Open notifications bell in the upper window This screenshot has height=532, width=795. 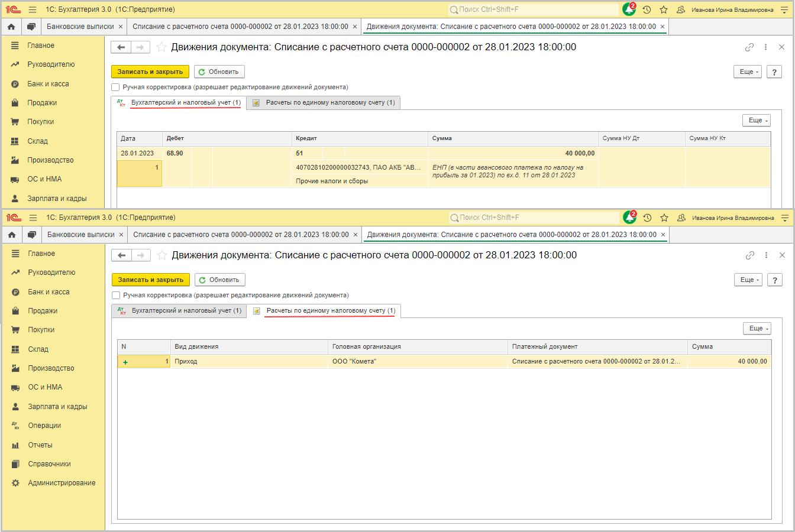click(629, 9)
